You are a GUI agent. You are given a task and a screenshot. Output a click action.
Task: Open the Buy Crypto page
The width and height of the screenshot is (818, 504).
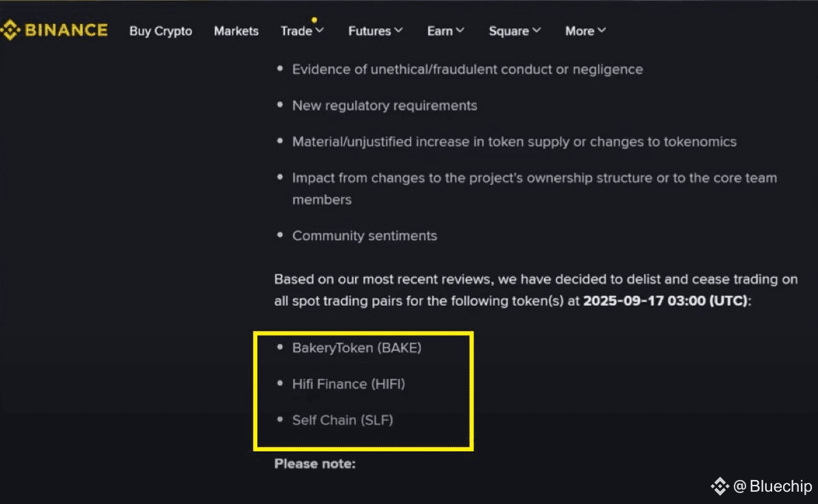coord(161,31)
